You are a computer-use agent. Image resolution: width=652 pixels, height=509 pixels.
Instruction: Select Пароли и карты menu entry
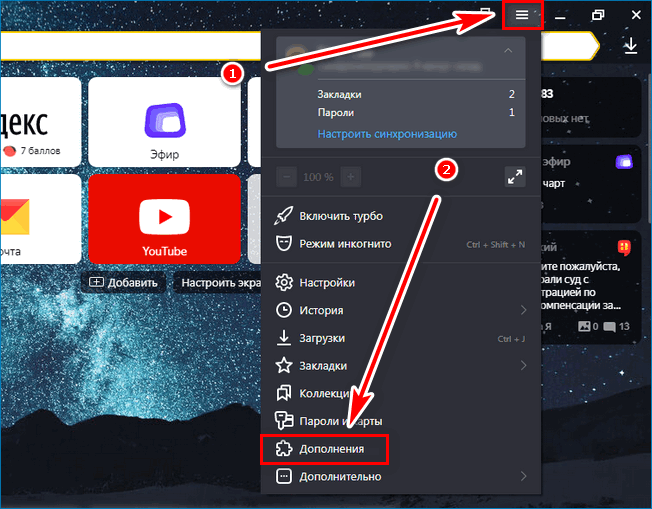(x=340, y=421)
